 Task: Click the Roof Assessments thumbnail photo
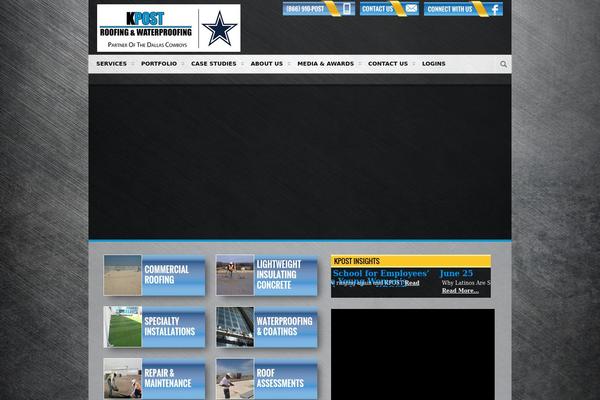click(235, 379)
